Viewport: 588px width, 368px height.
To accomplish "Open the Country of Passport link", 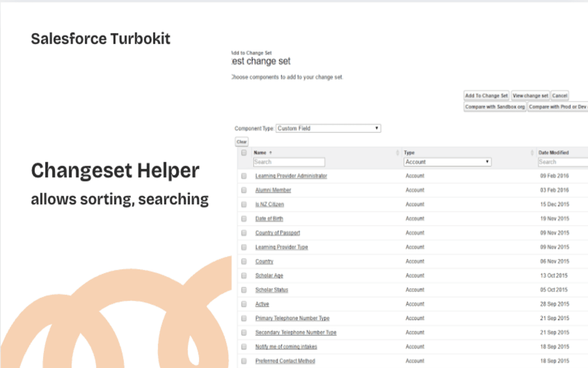I will tap(277, 233).
